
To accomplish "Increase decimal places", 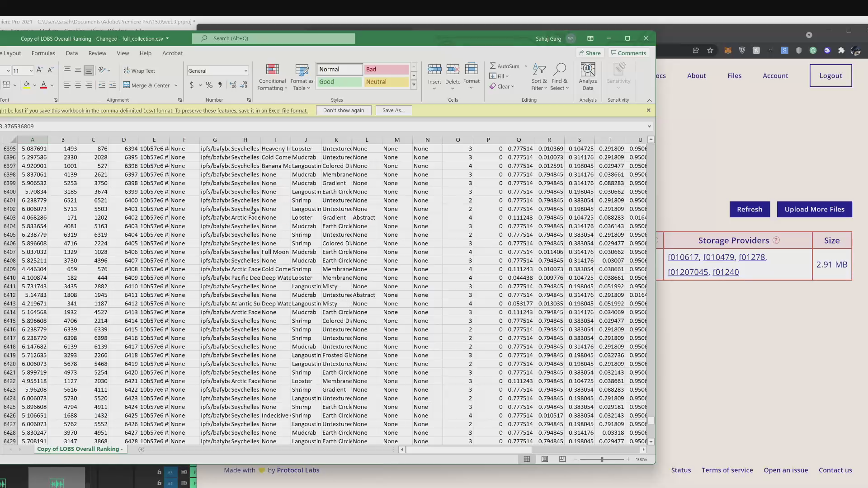I will [x=233, y=85].
